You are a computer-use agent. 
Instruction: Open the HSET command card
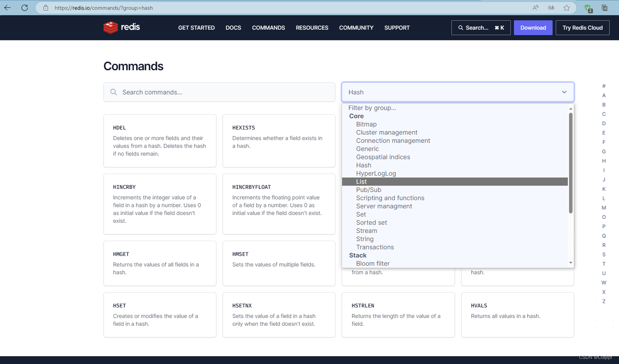pos(160,315)
